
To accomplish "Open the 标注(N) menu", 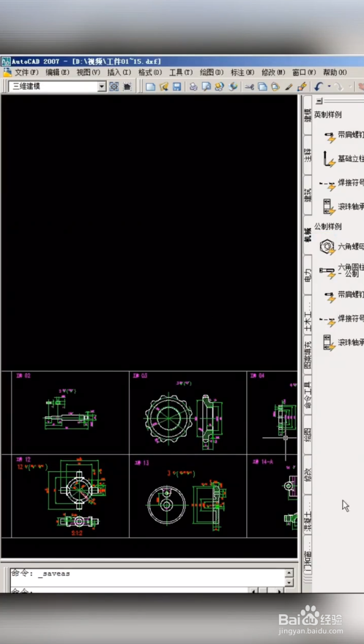I will (242, 73).
